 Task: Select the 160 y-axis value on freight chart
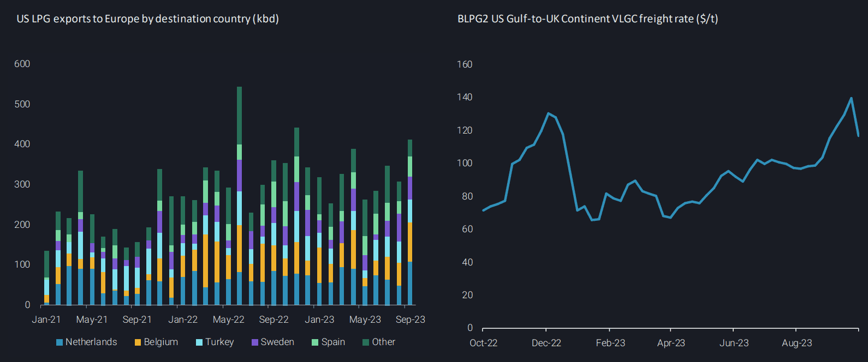[465, 64]
